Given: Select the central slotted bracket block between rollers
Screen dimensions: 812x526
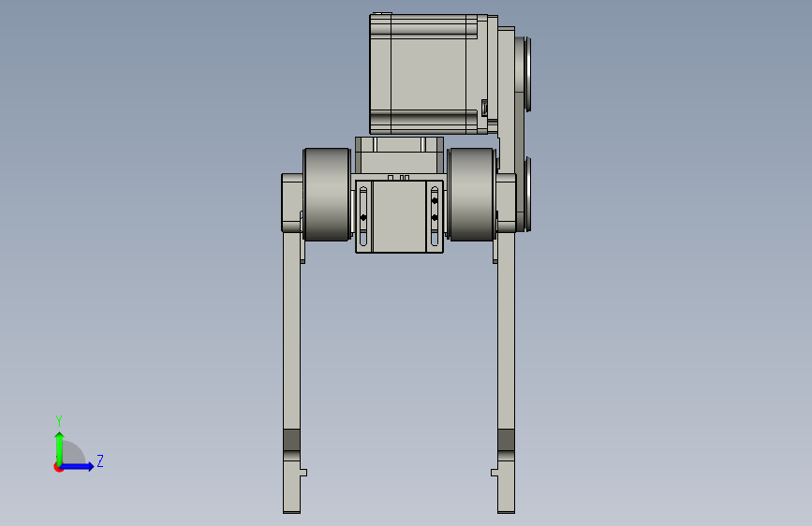Looking at the screenshot, I should (x=399, y=216).
